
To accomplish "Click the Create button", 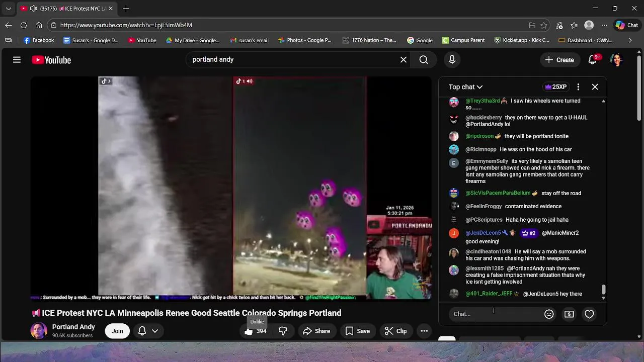I will pyautogui.click(x=559, y=60).
